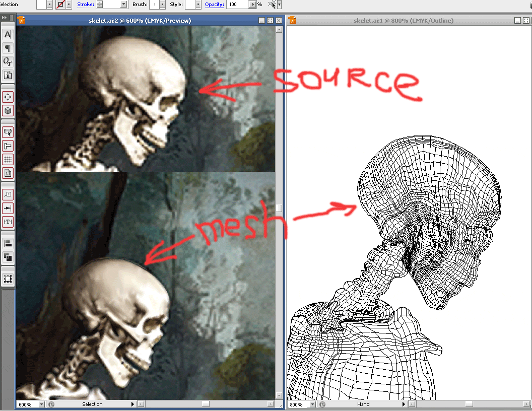The image size is (532, 411).
Task: Open the OpenType panel icon
Action: coord(8,62)
